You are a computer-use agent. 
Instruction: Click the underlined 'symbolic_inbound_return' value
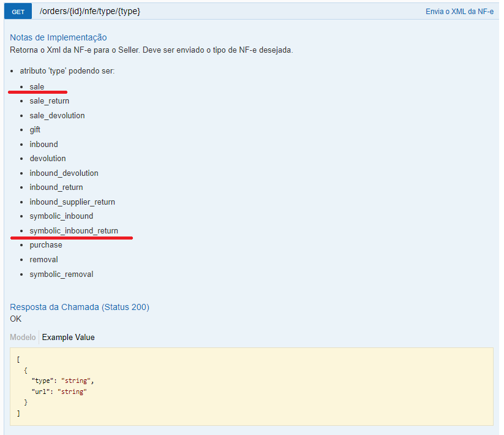73,231
